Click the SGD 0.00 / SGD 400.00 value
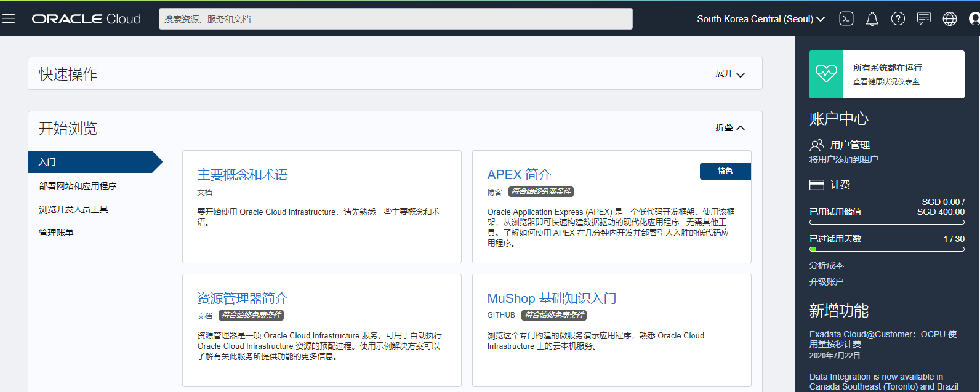This screenshot has height=392, width=980. click(941, 207)
